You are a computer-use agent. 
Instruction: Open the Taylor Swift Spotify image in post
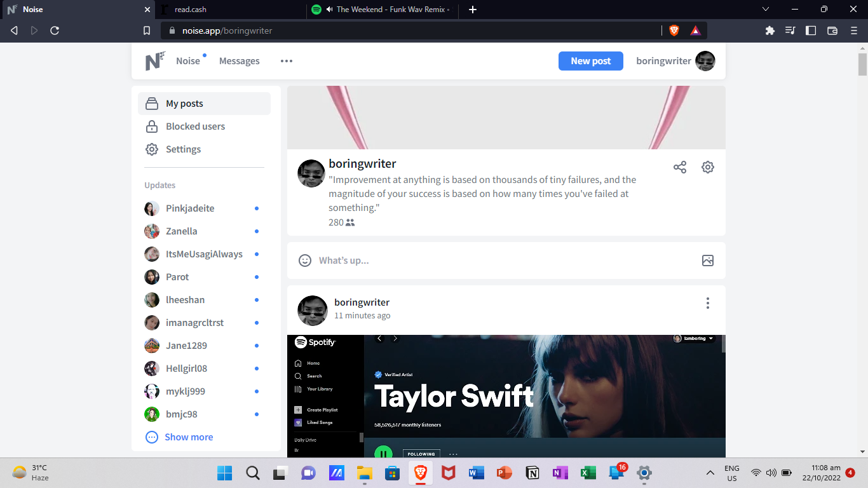[x=506, y=396]
